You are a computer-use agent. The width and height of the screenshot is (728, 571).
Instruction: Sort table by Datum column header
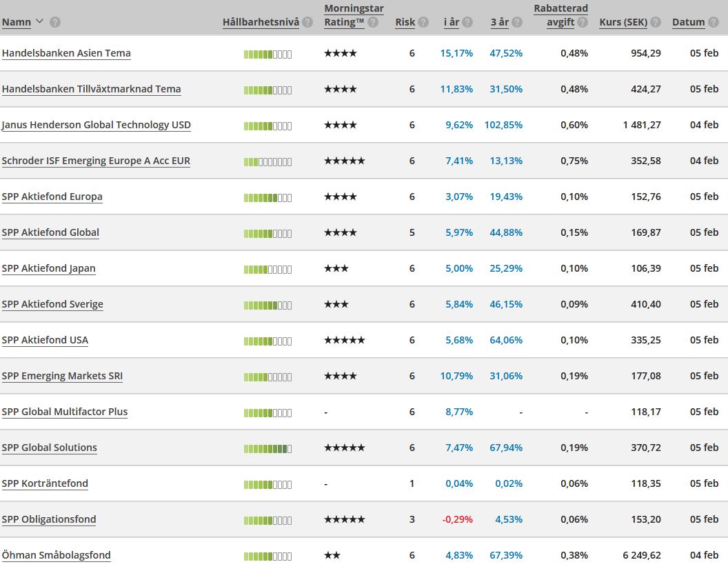pos(688,22)
